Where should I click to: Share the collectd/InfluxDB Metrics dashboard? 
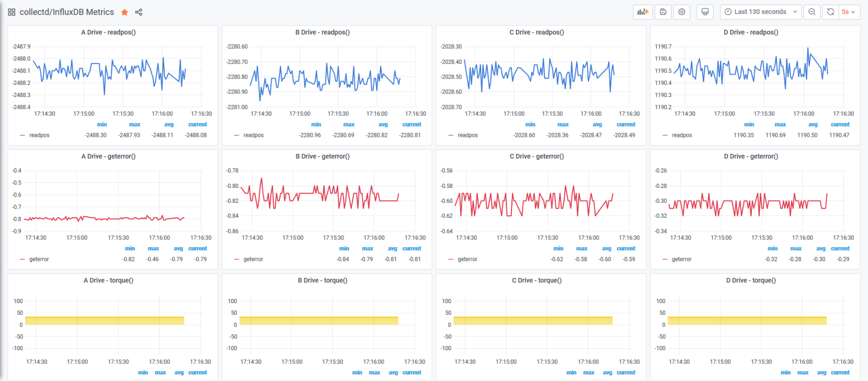pyautogui.click(x=138, y=12)
